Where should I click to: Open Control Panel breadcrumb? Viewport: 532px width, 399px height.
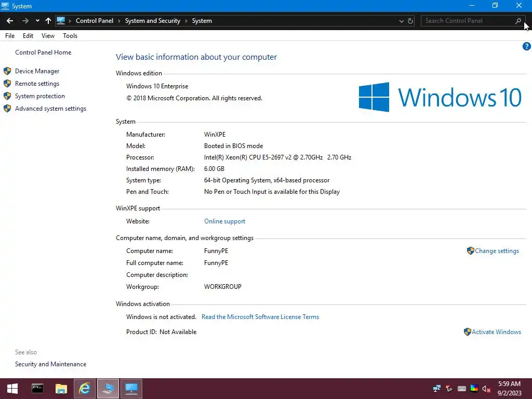pyautogui.click(x=95, y=21)
